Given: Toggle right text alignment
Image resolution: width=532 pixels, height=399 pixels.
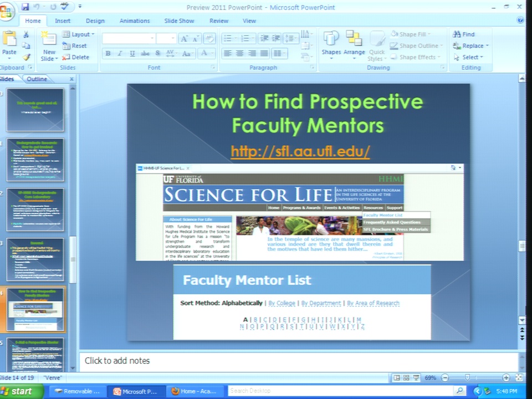Looking at the screenshot, I should pyautogui.click(x=252, y=53).
